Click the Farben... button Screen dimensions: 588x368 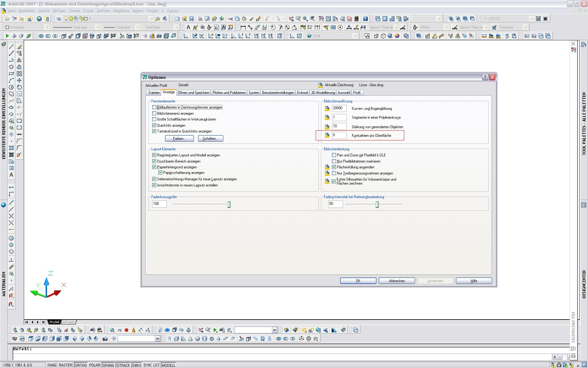(x=179, y=139)
